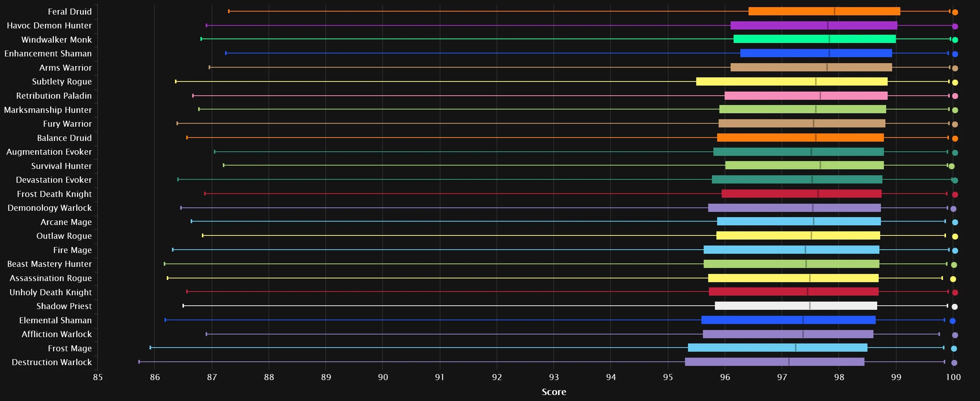Click the 95 axis tick label
Screen dimensions: 980x401
click(x=668, y=377)
